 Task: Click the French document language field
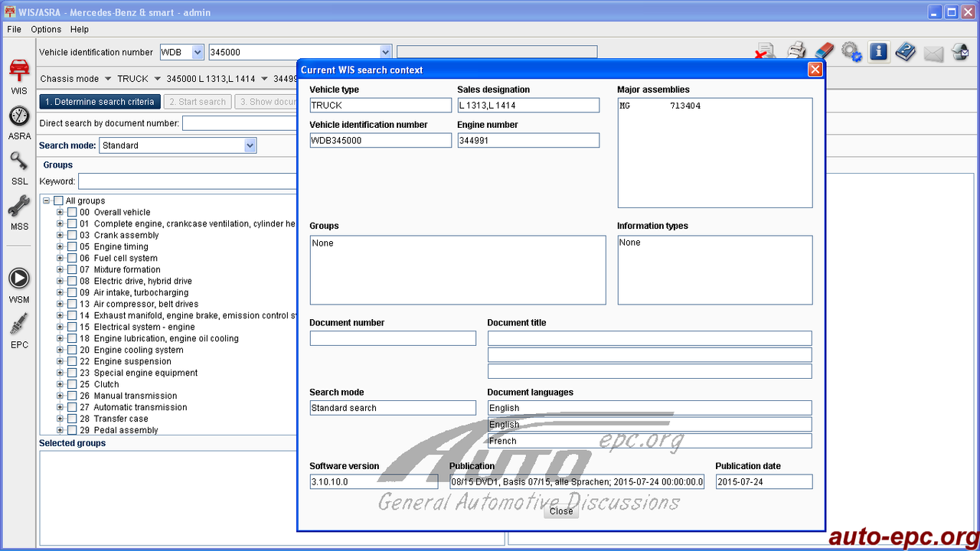click(x=649, y=441)
